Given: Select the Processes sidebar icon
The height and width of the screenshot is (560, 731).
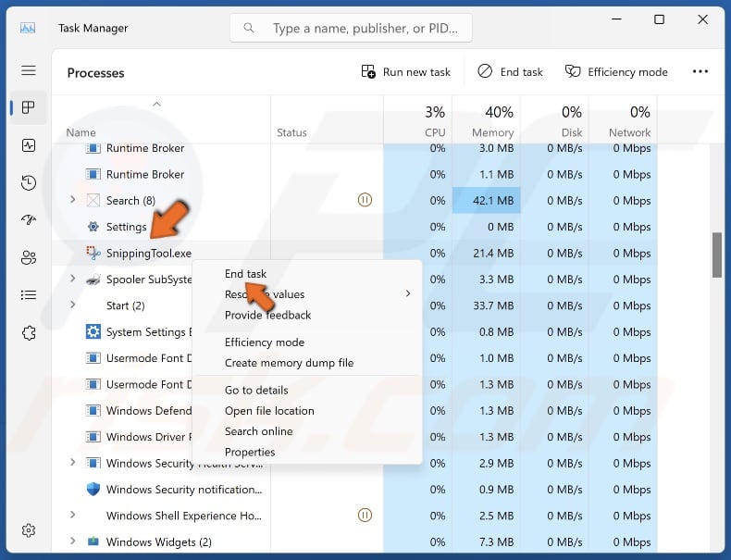Looking at the screenshot, I should click(x=29, y=107).
